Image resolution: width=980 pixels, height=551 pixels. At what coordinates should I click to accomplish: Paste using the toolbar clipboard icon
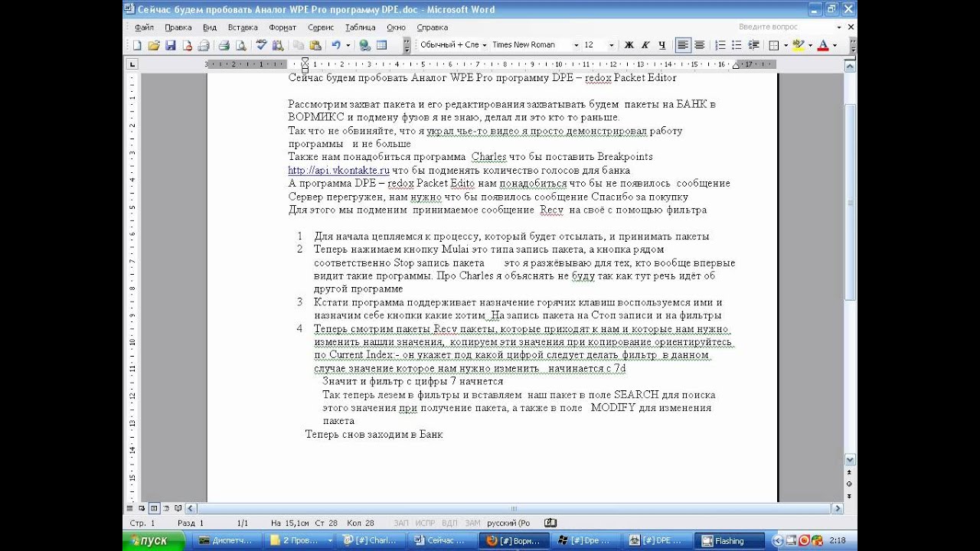click(315, 45)
